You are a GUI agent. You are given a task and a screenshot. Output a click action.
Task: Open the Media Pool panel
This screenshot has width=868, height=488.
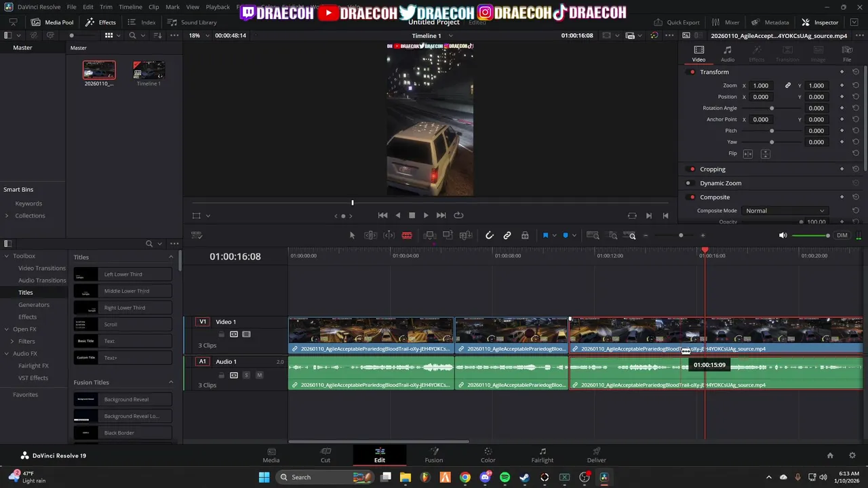pos(53,22)
